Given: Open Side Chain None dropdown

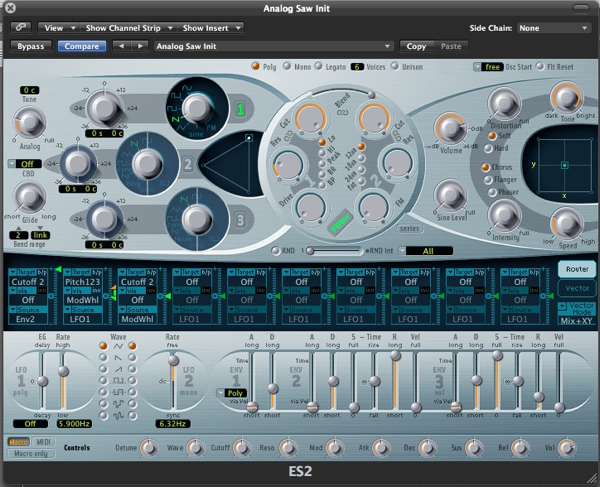Looking at the screenshot, I should (553, 28).
